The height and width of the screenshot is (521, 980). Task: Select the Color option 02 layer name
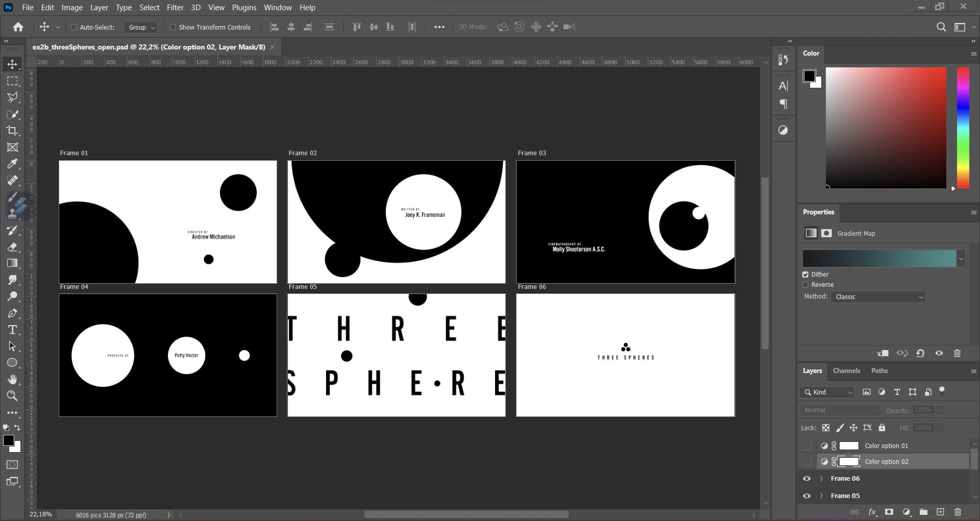pyautogui.click(x=887, y=462)
